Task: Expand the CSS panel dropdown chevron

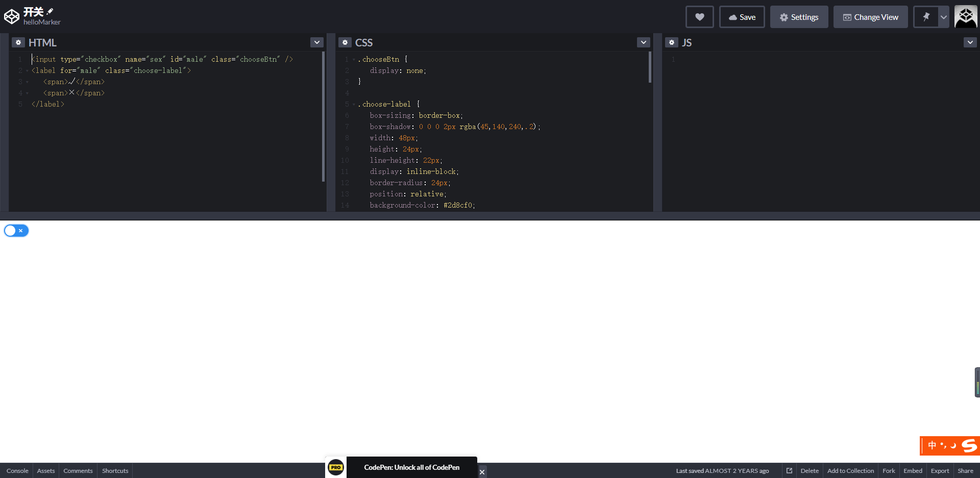Action: point(644,42)
